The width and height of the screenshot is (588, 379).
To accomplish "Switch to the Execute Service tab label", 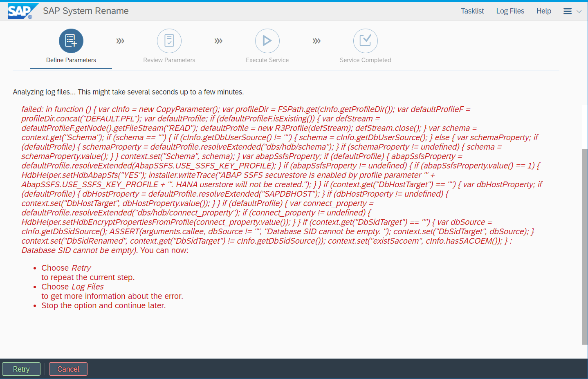I will tap(267, 60).
